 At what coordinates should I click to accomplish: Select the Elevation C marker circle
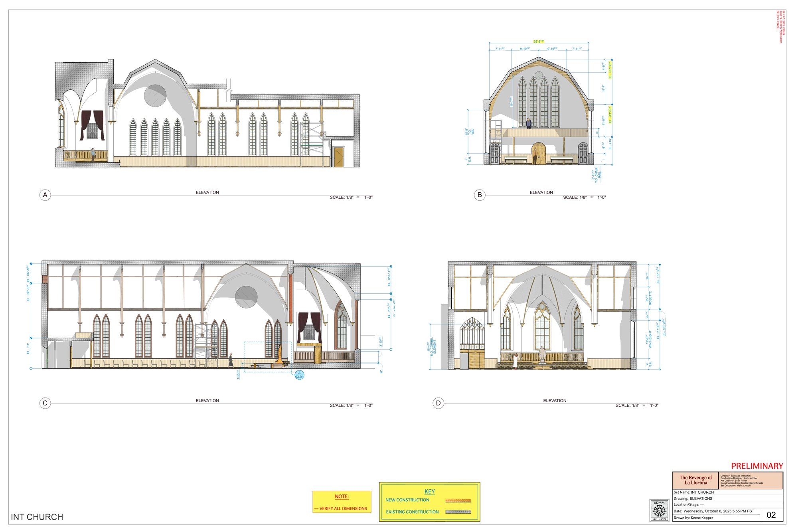tap(44, 403)
